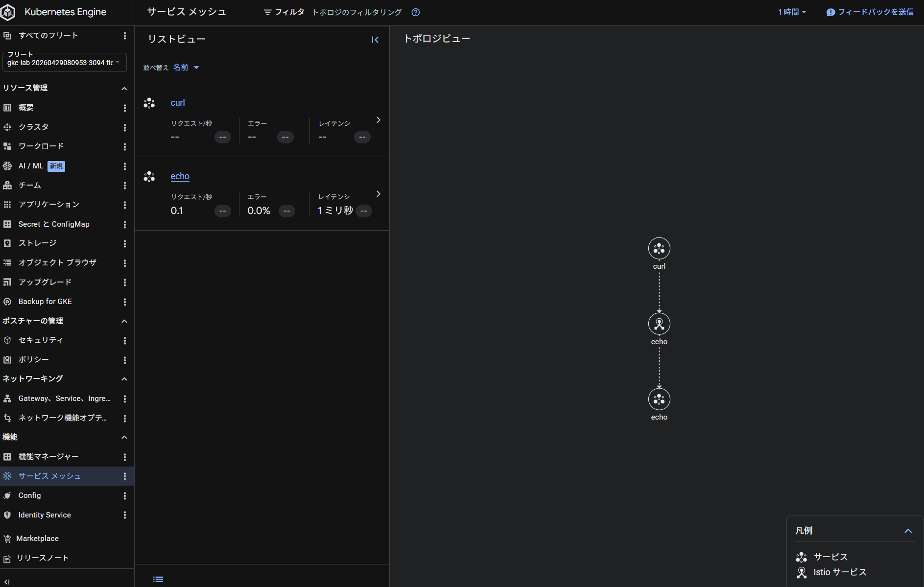The width and height of the screenshot is (924, 587).
Task: Open Marketplace in the sidebar
Action: [x=38, y=539]
